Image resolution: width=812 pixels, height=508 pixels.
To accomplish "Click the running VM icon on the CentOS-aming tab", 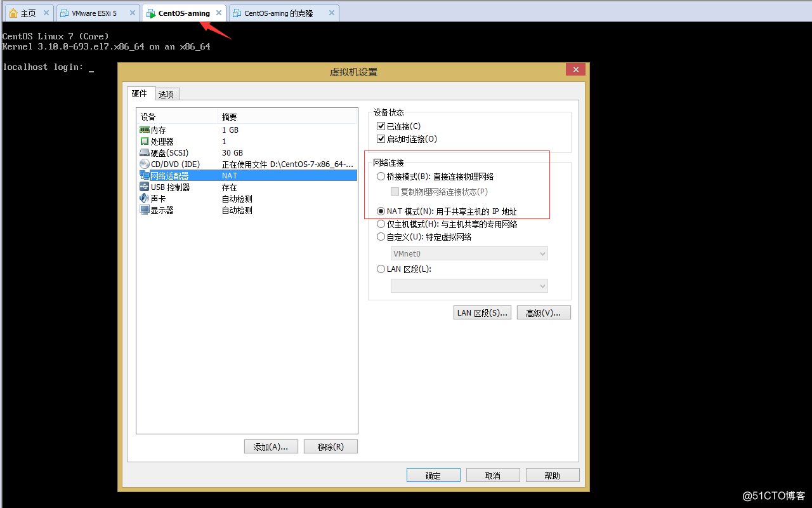I will pos(151,13).
